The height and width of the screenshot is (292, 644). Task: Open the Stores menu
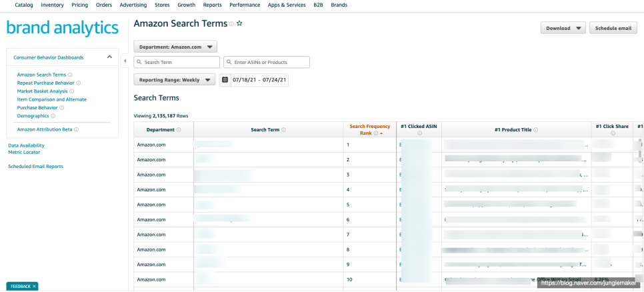click(162, 5)
